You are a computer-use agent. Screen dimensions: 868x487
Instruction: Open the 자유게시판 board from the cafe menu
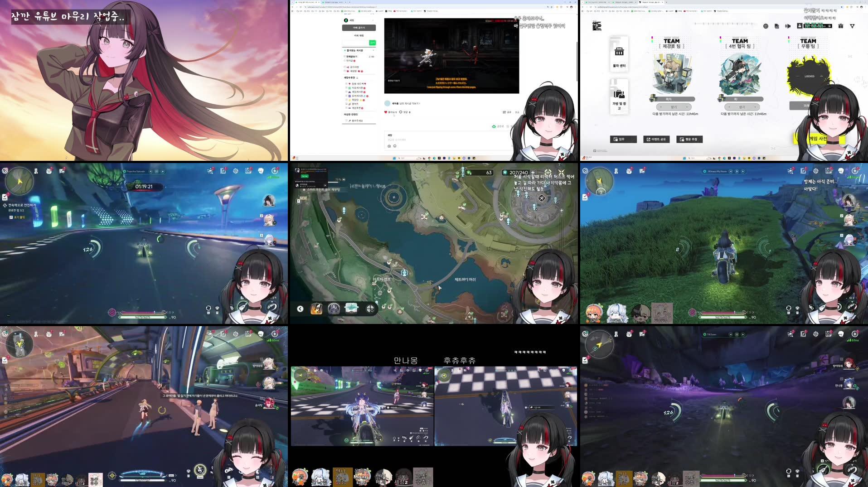click(356, 87)
